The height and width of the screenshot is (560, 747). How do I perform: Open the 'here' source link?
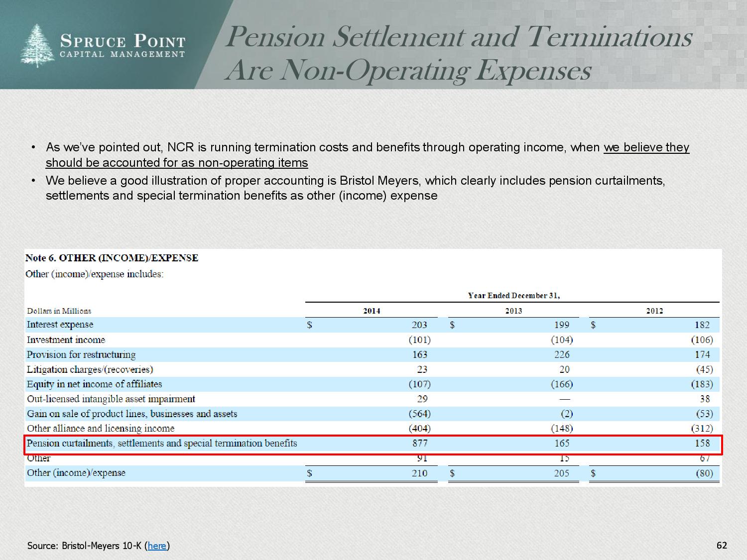tap(157, 546)
